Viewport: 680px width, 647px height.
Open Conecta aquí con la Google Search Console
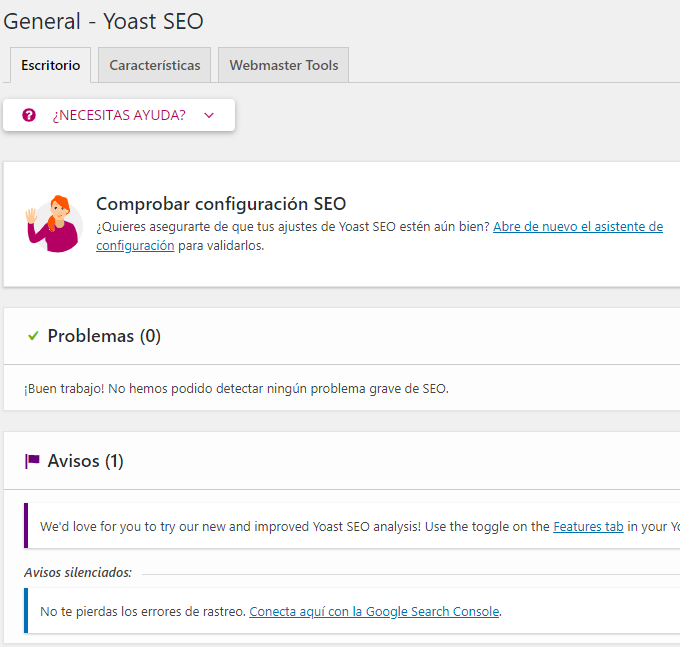374,611
